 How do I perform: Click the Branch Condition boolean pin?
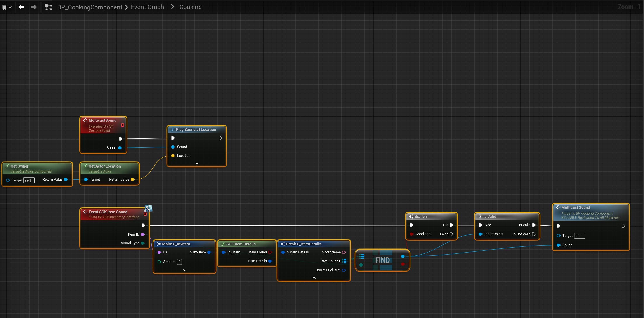[411, 234]
